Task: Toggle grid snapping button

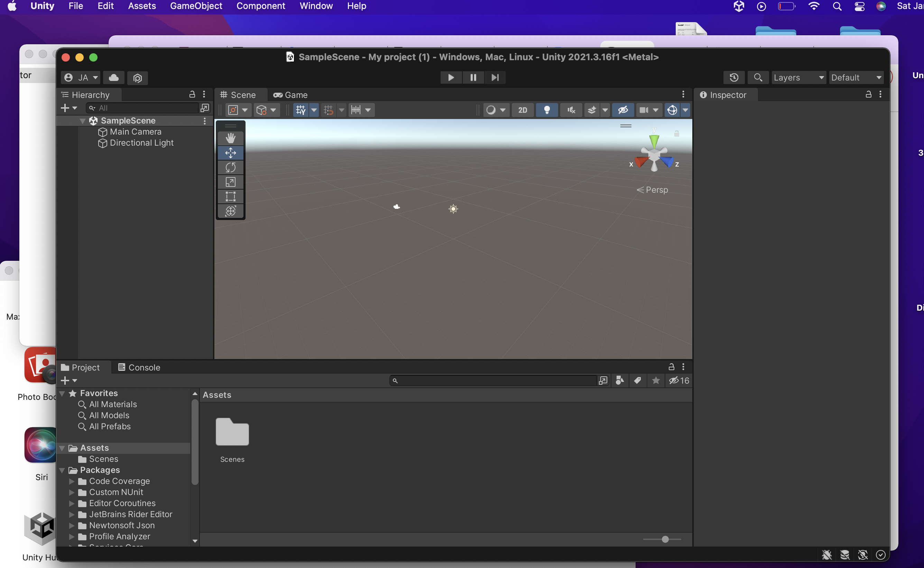Action: pos(329,110)
